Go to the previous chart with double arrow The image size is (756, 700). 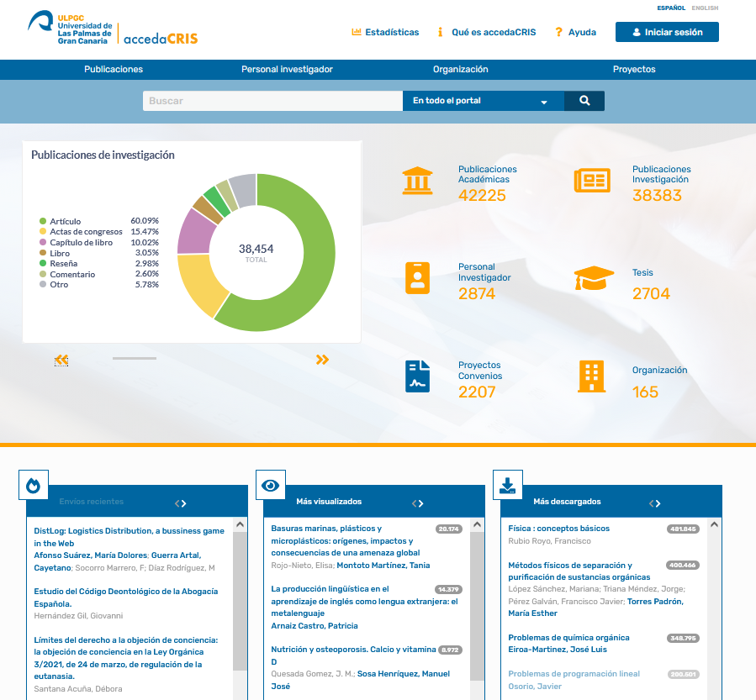[x=61, y=360]
